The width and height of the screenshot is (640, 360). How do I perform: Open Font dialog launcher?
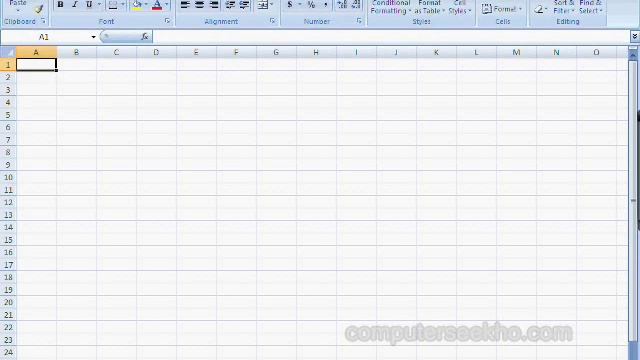point(167,21)
